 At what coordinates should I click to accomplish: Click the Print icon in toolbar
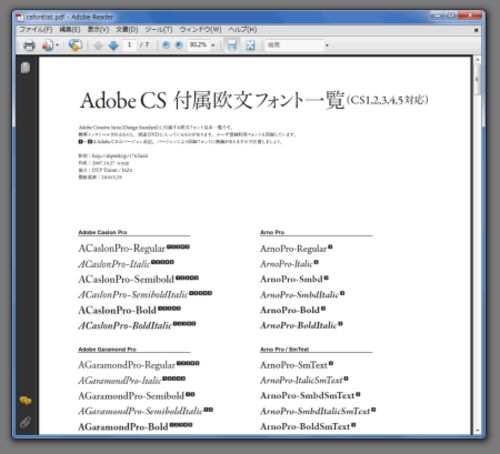click(x=29, y=45)
